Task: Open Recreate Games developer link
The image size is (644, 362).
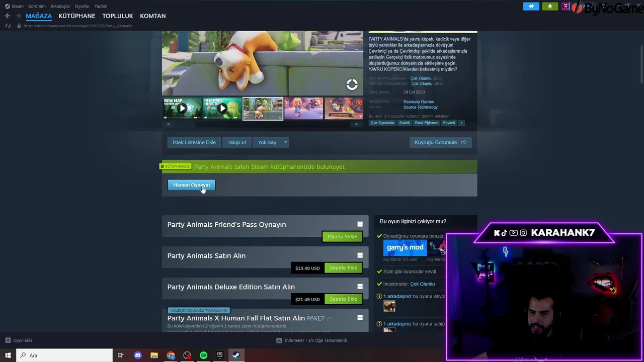Action: click(419, 102)
